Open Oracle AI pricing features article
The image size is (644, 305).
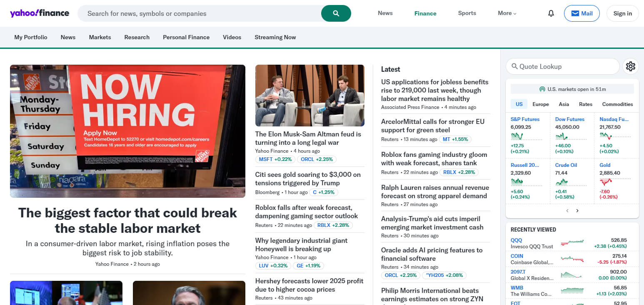(x=432, y=254)
